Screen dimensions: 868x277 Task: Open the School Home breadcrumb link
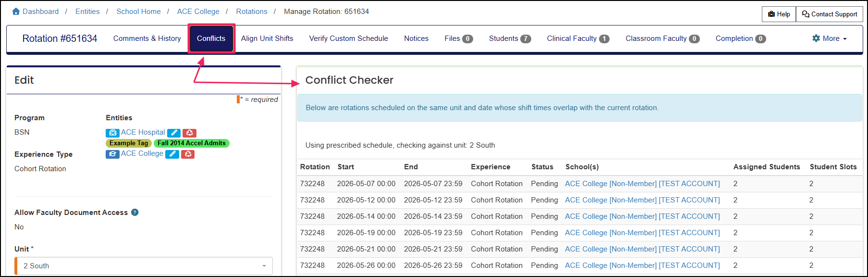[x=138, y=12]
